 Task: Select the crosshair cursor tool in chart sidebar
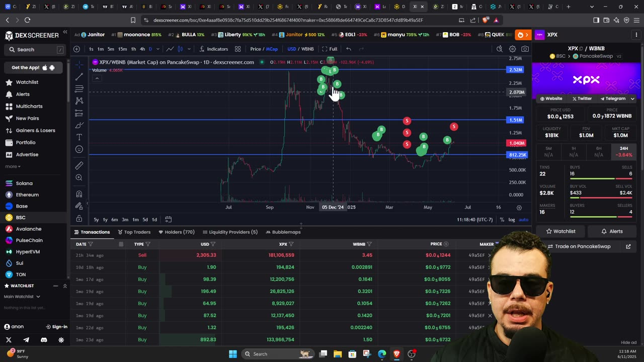pos(79,64)
